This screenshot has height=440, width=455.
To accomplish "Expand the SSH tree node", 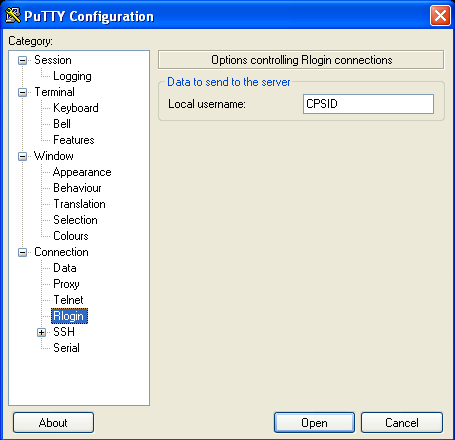I will point(41,332).
